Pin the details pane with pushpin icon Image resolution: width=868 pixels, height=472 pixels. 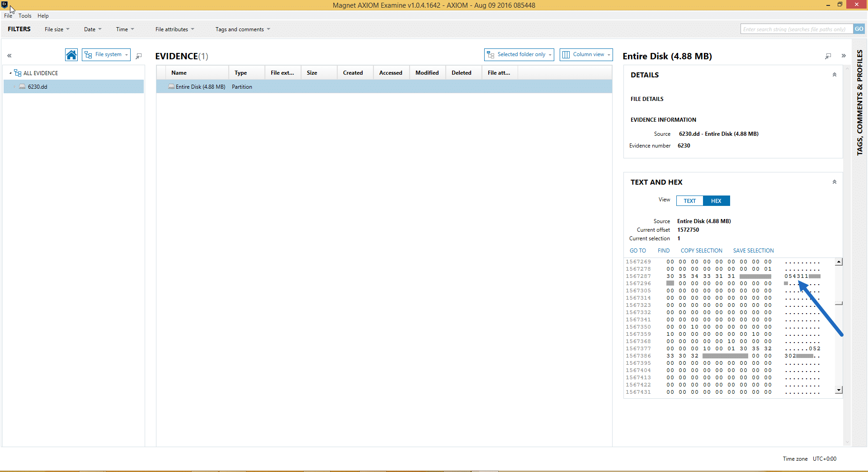[828, 56]
